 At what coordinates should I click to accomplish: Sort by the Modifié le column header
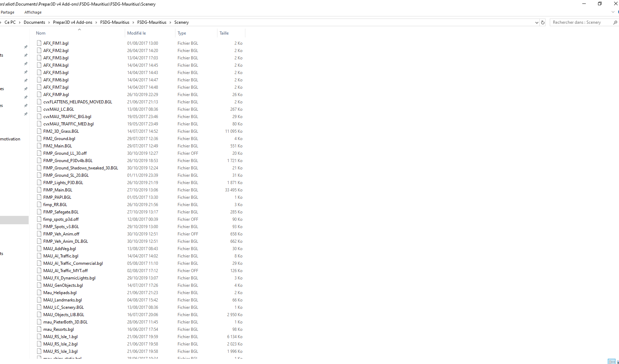(x=137, y=33)
